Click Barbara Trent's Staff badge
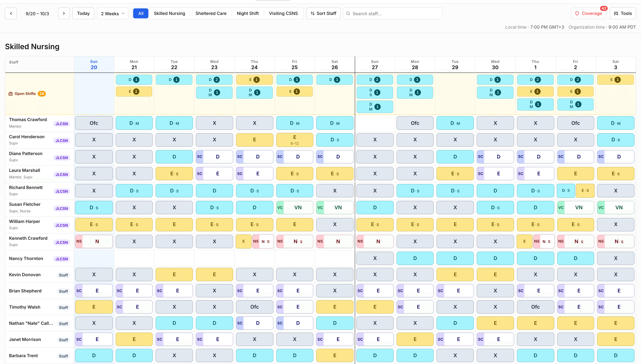 coord(63,356)
